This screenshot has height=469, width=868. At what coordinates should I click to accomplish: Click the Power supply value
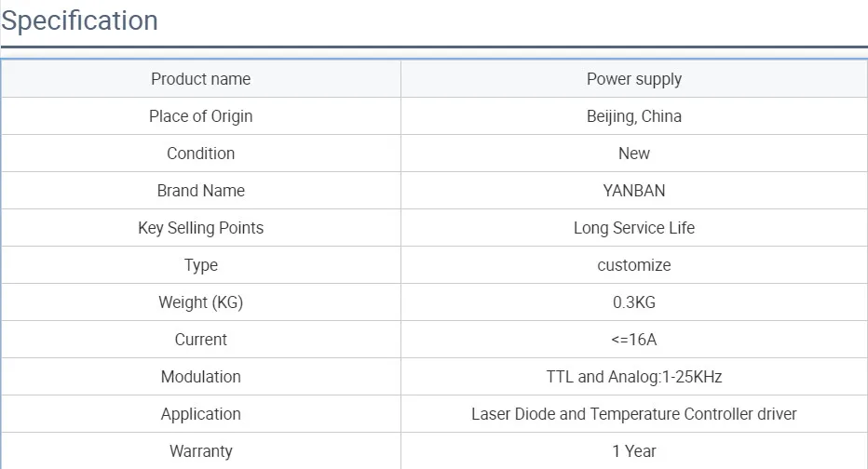click(634, 79)
